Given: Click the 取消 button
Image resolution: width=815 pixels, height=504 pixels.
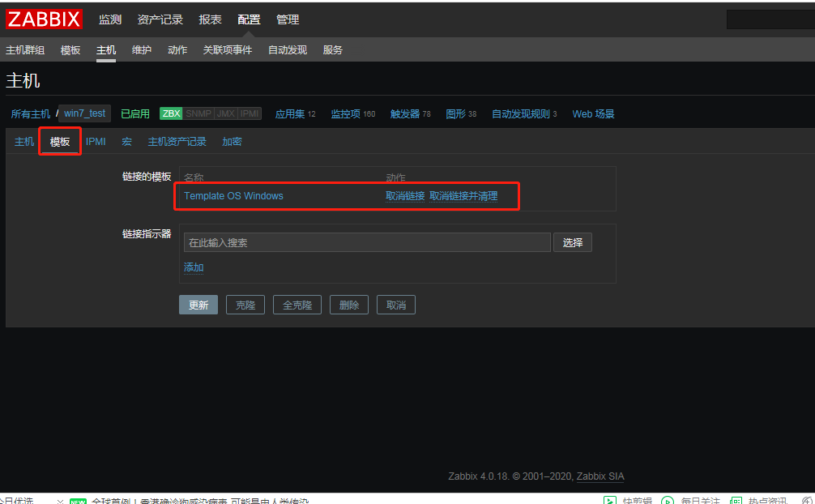Looking at the screenshot, I should [396, 305].
